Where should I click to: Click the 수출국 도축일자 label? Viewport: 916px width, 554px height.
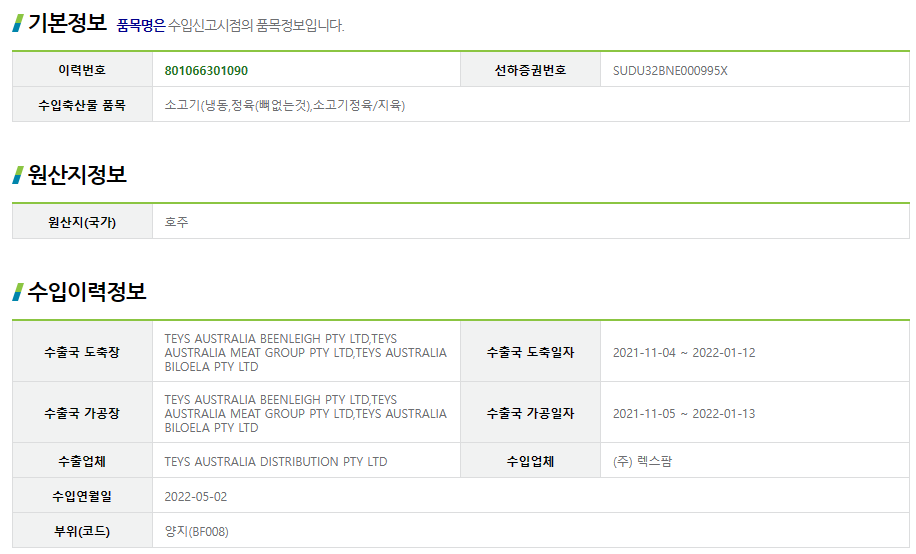[530, 352]
